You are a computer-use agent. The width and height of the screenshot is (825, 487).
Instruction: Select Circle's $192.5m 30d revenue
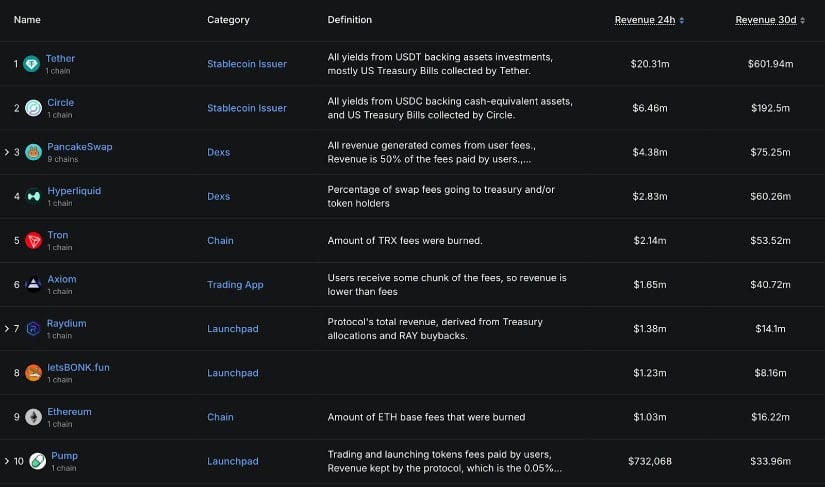[770, 108]
